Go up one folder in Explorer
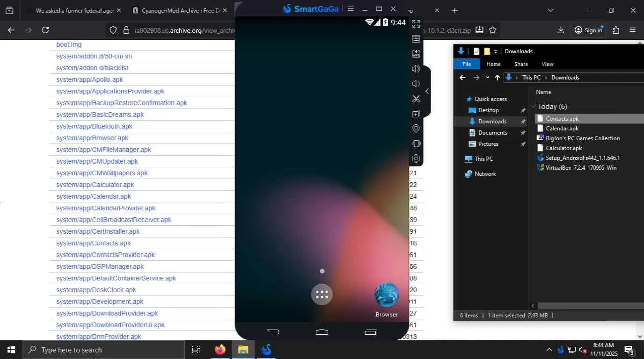The height and width of the screenshot is (359, 644). (x=497, y=78)
